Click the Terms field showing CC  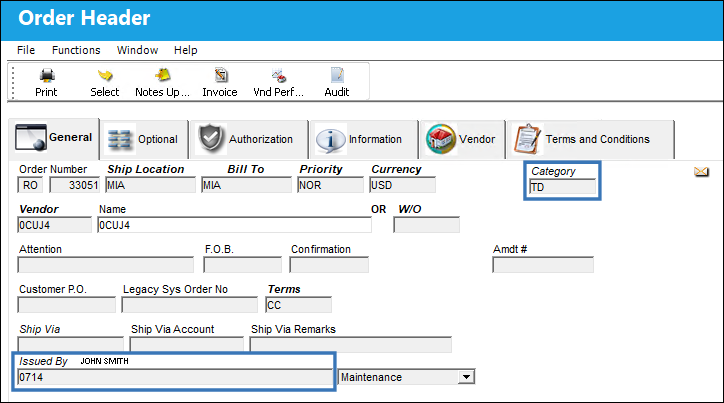[x=299, y=305]
